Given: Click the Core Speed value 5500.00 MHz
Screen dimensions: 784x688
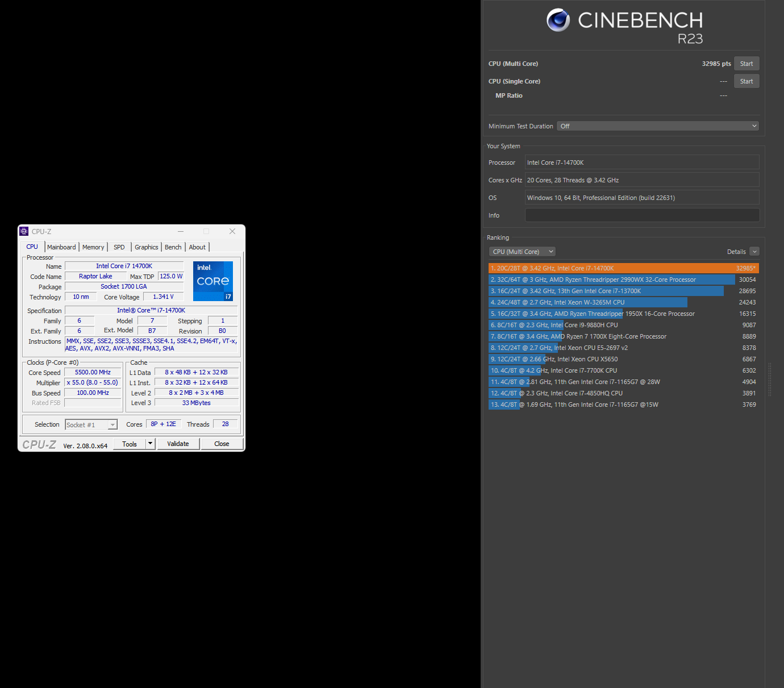Looking at the screenshot, I should 93,373.
